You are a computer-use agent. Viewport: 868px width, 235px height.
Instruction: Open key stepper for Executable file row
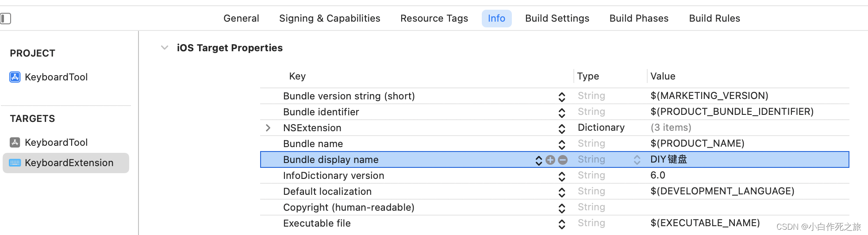click(x=561, y=224)
